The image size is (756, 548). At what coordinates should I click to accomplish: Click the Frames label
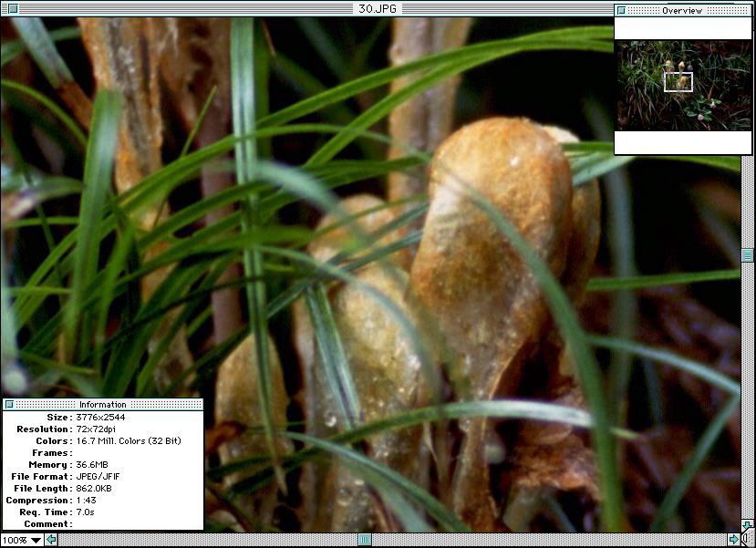coord(52,453)
